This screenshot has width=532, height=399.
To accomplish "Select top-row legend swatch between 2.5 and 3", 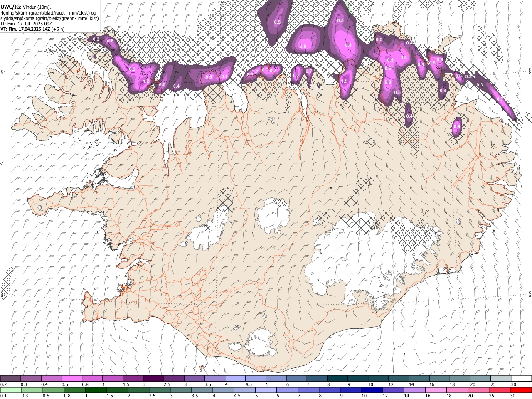I will [174, 378].
